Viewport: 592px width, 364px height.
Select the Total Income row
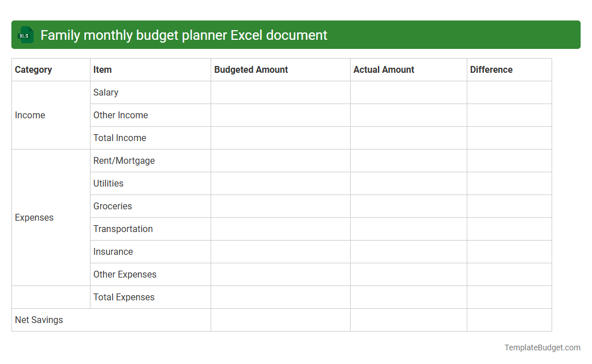point(120,138)
